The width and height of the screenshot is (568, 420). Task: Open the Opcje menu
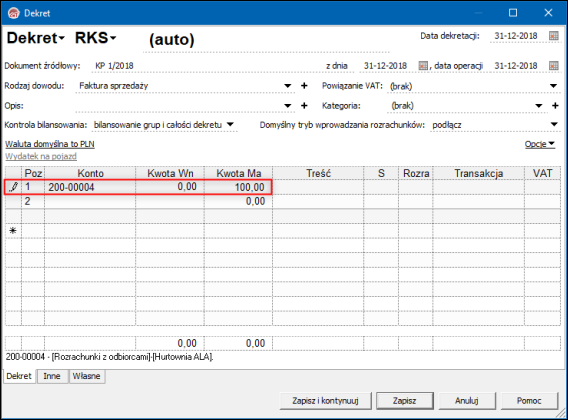(x=540, y=144)
